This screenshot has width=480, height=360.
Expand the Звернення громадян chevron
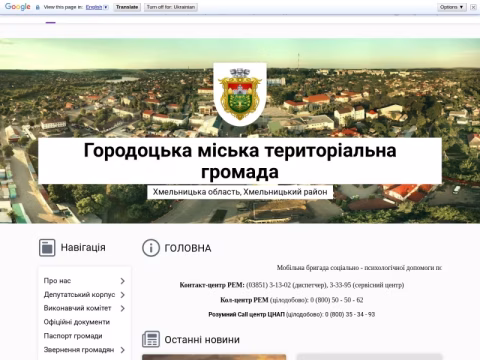coord(123,350)
